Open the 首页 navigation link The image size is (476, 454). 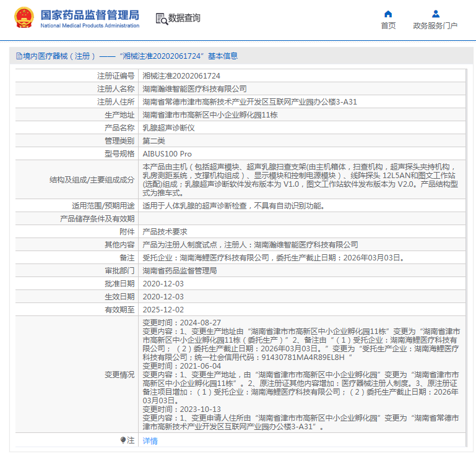[x=388, y=26]
